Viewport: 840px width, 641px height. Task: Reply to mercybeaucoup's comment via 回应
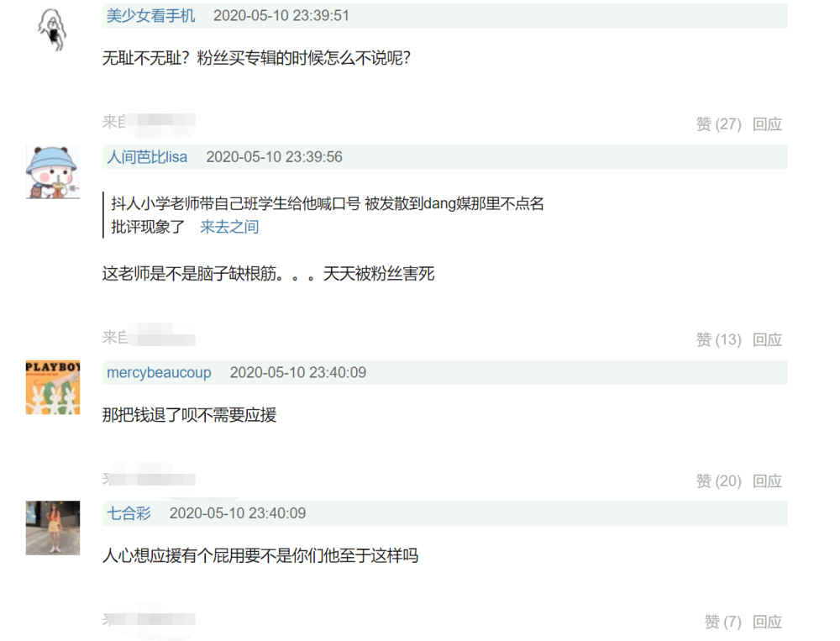pyautogui.click(x=767, y=481)
